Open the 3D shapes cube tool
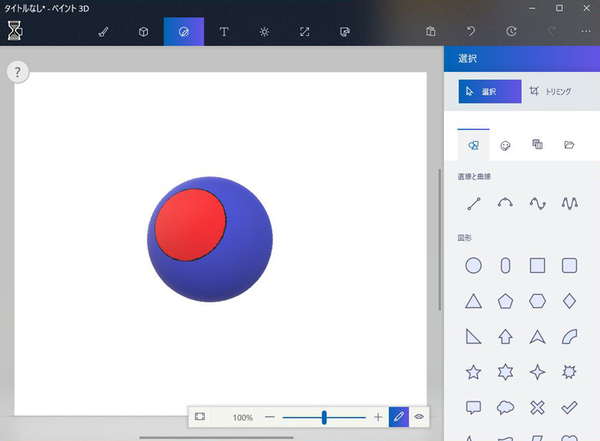The image size is (600, 441). coord(143,31)
